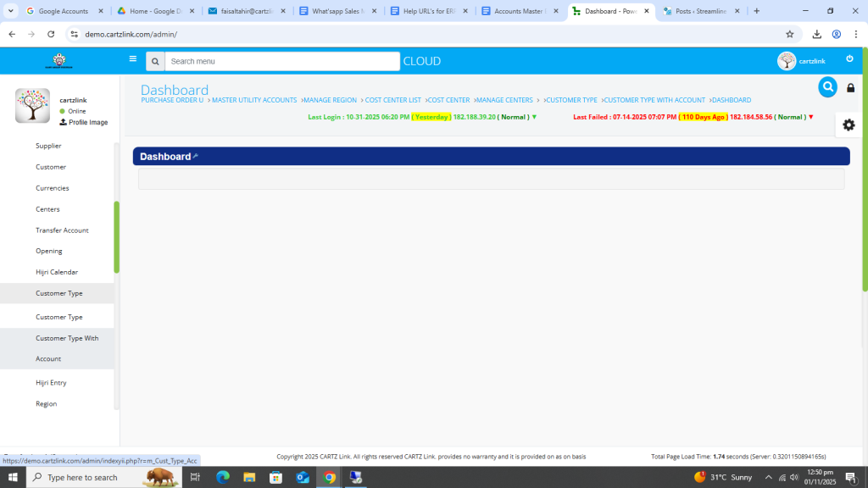Go to Master Utility Accounts breadcrumb
This screenshot has height=488, width=868.
tap(254, 100)
